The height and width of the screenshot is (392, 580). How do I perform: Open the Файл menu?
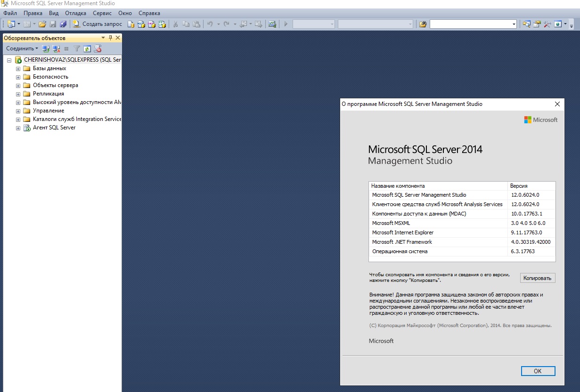coord(10,13)
